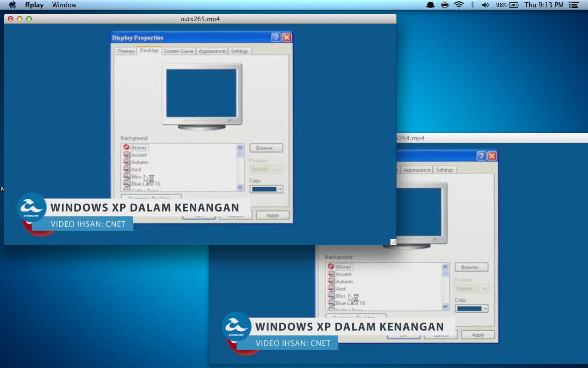Screen dimensions: 588x368
Task: Open Notification Center from the list icon
Action: tap(573, 5)
